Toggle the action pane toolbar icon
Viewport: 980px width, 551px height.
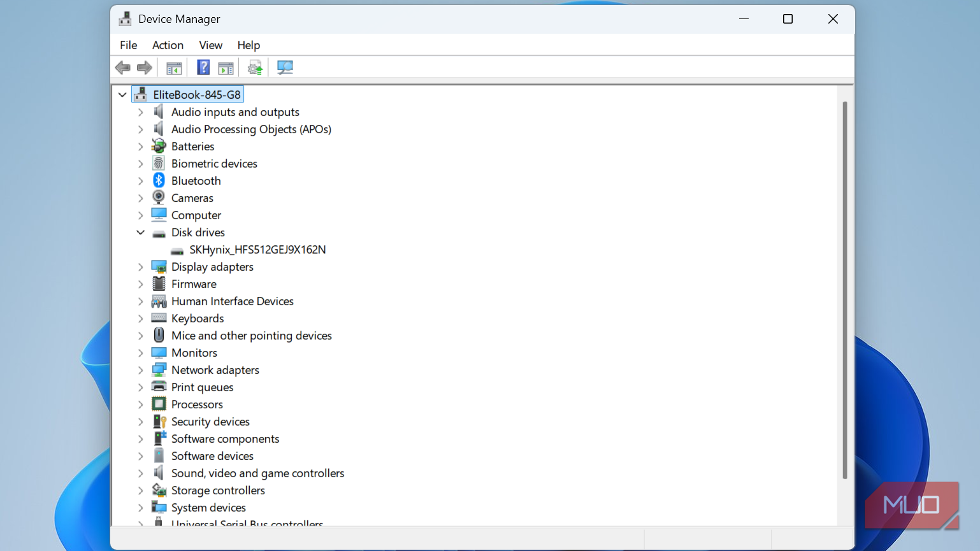tap(226, 68)
